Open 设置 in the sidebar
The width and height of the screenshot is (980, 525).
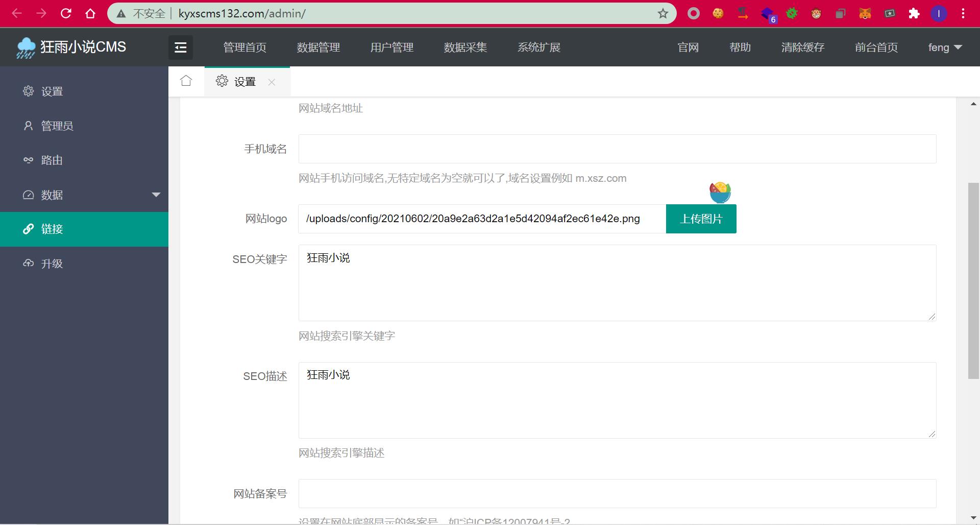point(84,91)
